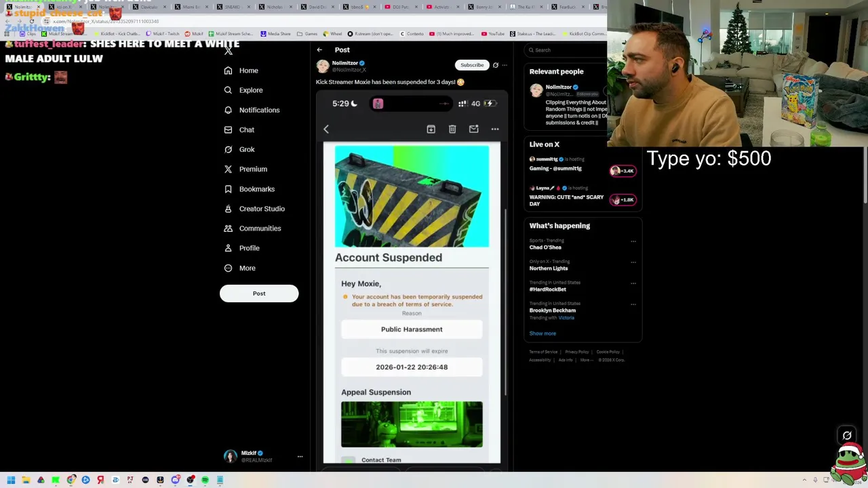This screenshot has width=868, height=488.
Task: Click the three-dot icon in email screenshot
Action: [x=495, y=129]
